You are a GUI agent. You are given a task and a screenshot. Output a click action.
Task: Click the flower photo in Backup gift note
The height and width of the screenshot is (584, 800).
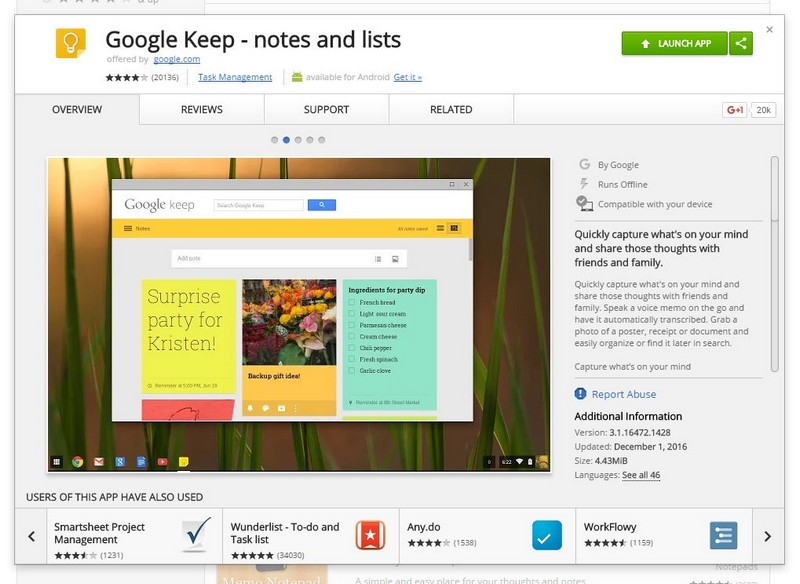(x=289, y=322)
